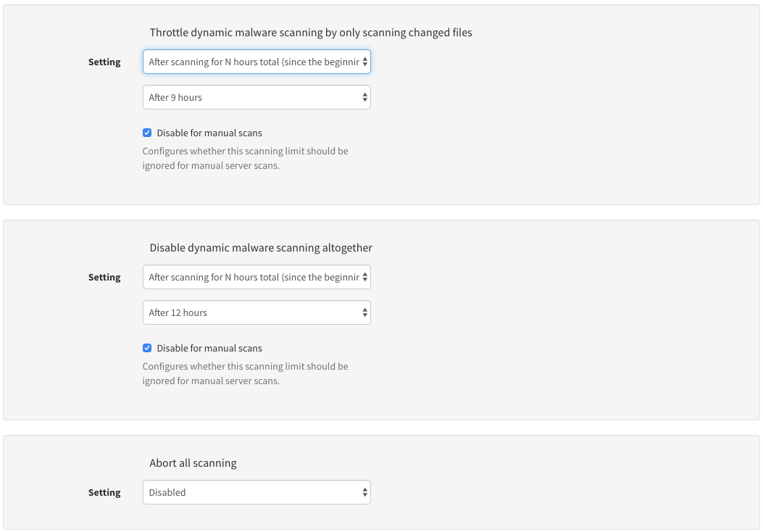The width and height of the screenshot is (763, 532).
Task: Click 'Disable for manual scans' label below 'After 9 hours'
Action: tap(209, 133)
